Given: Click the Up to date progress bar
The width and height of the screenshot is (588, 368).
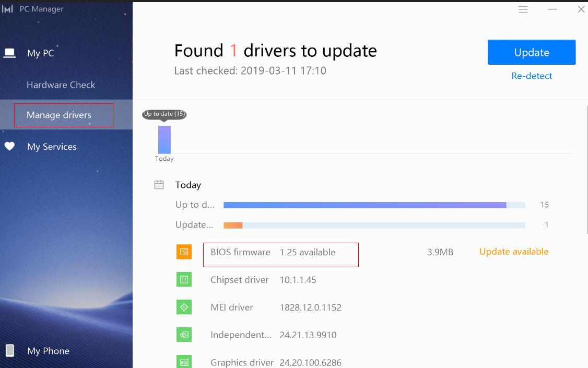Looking at the screenshot, I should click(x=374, y=205).
